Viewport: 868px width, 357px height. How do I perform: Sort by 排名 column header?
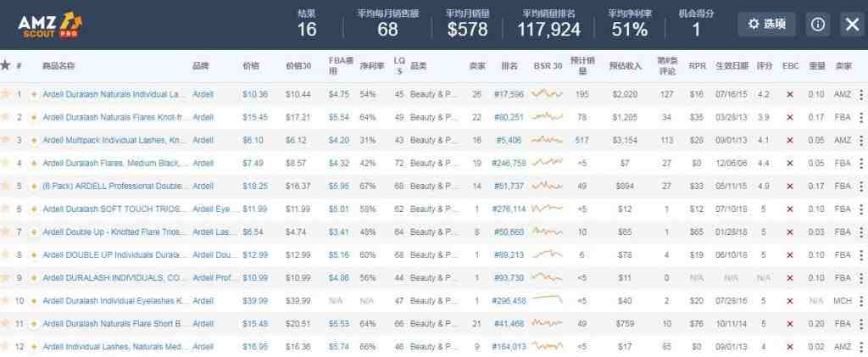coord(509,66)
